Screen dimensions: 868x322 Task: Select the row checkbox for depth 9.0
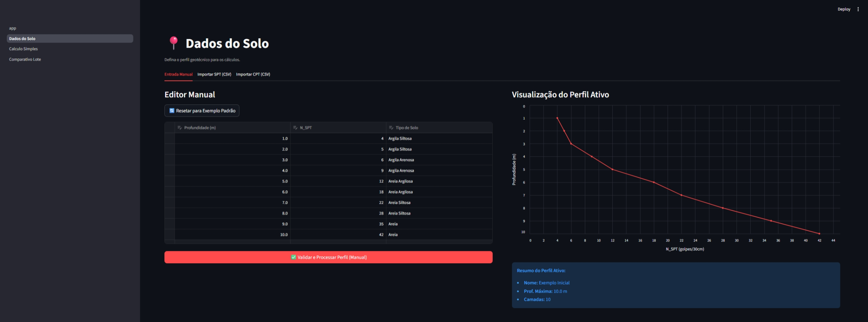170,224
